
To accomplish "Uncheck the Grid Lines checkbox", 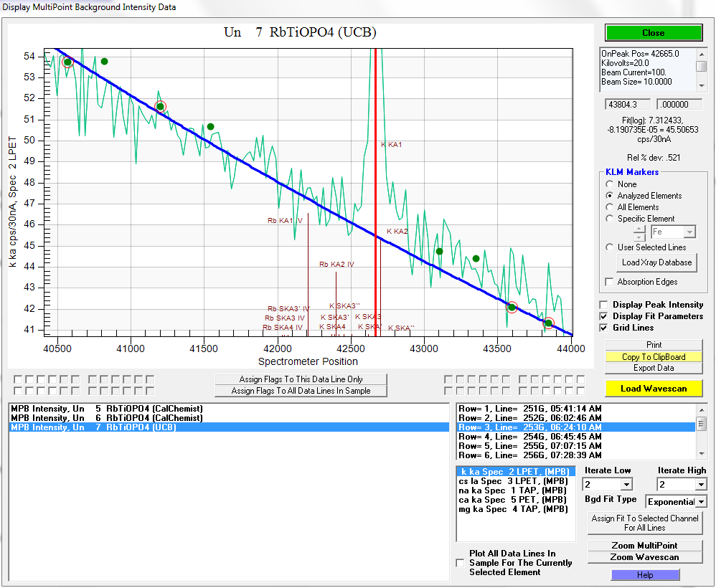I will (603, 328).
